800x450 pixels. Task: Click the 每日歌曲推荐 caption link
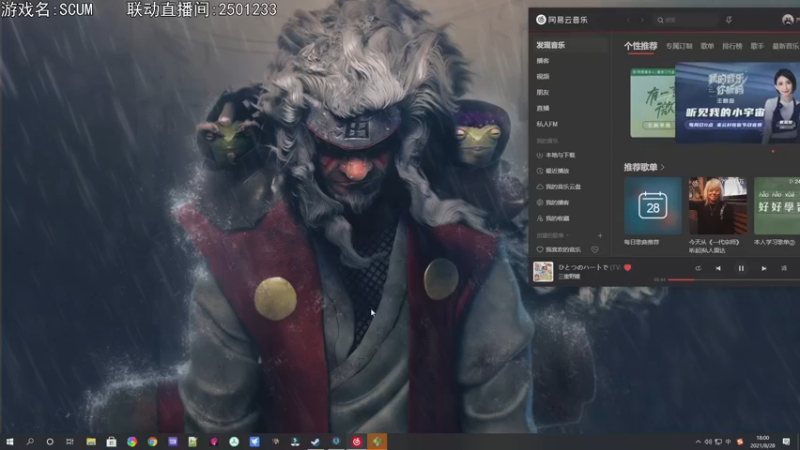click(x=641, y=242)
